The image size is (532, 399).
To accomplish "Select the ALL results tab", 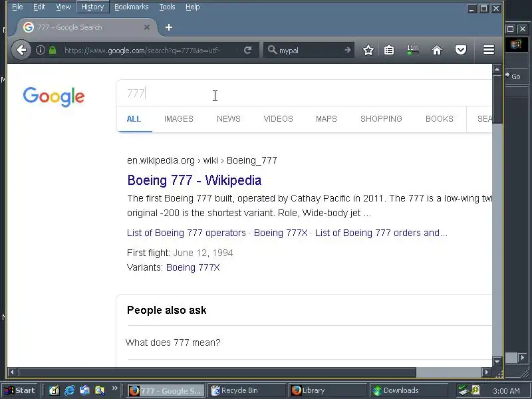I will click(x=134, y=119).
